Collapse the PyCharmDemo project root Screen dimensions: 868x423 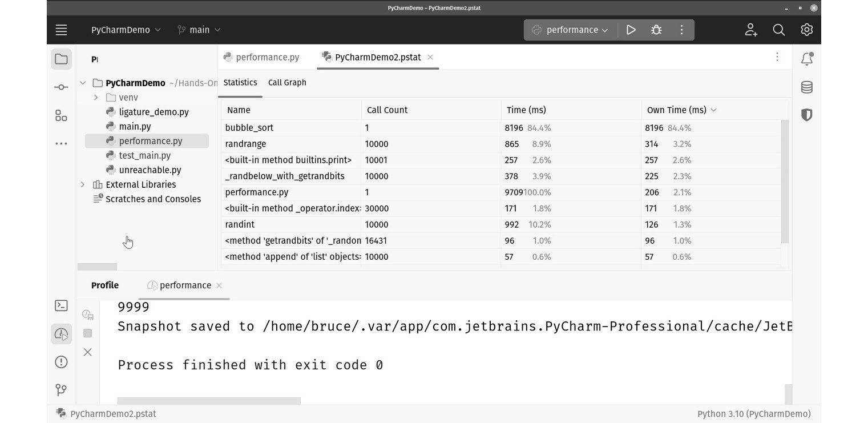[83, 83]
